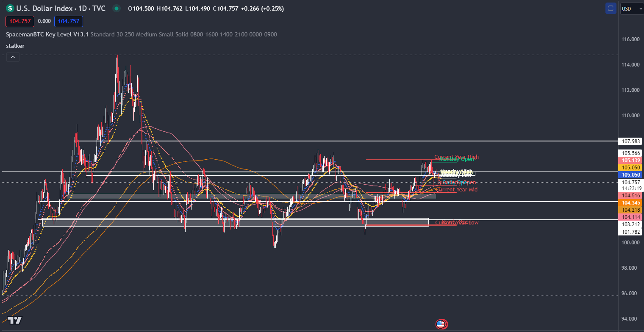Click the 0.000 spread value

coord(44,21)
